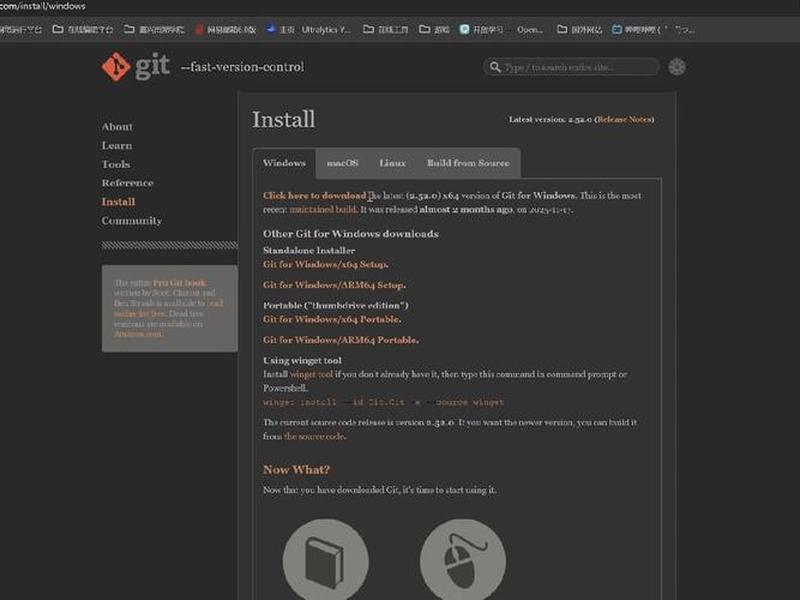
Task: Click the browser address bar URL
Action: (x=43, y=6)
